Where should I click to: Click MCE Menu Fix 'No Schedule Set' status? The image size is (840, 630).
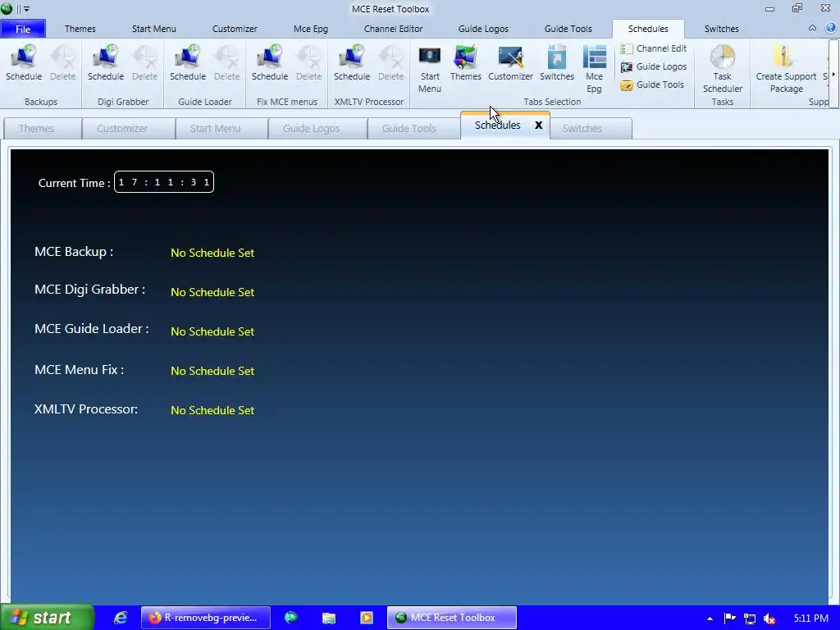pos(212,372)
